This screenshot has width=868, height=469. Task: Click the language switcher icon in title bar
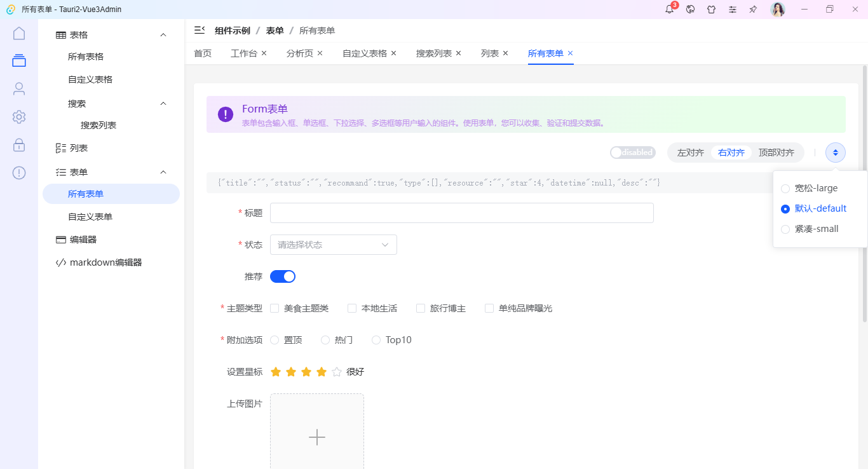(690, 9)
